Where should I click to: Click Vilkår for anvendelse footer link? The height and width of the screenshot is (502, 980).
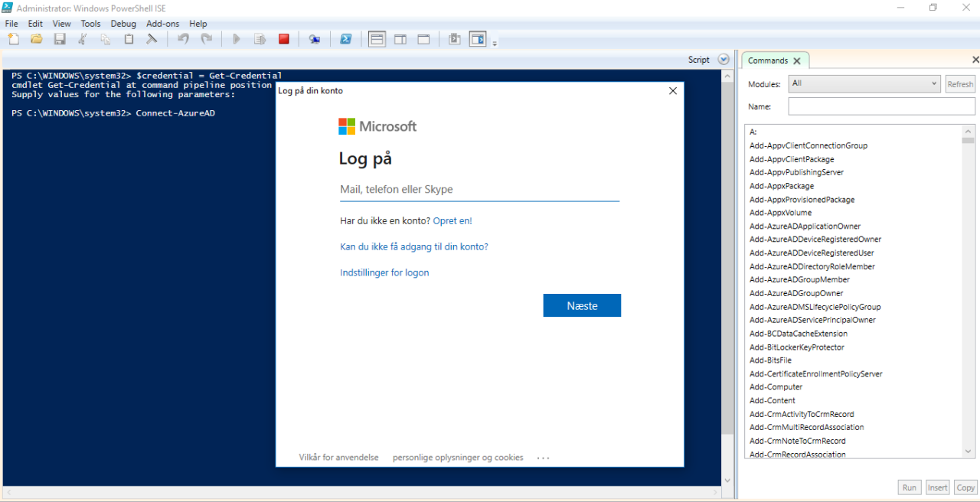[338, 458]
